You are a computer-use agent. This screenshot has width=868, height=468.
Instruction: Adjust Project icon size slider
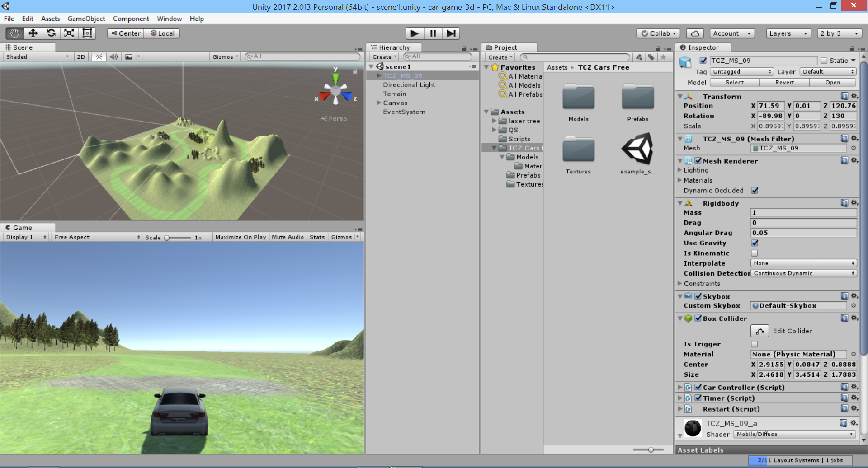click(x=648, y=449)
